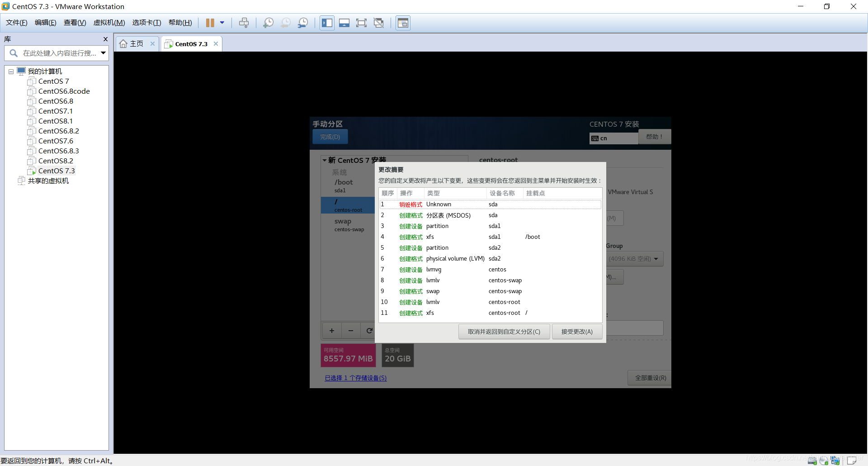
Task: Click the 全部重设(R) button
Action: (650, 378)
